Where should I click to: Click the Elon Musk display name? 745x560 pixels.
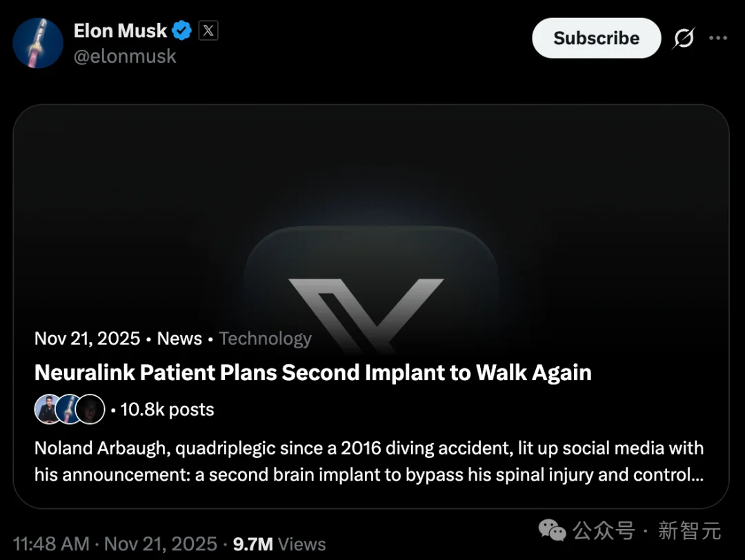click(x=120, y=31)
